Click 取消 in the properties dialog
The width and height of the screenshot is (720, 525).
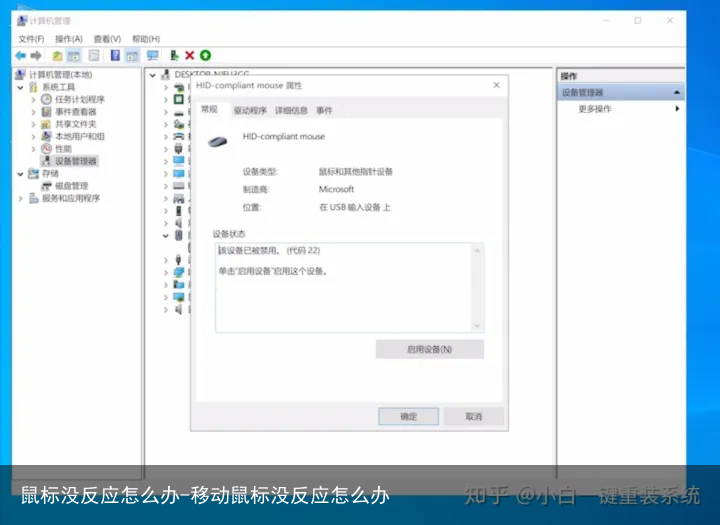pyautogui.click(x=473, y=417)
